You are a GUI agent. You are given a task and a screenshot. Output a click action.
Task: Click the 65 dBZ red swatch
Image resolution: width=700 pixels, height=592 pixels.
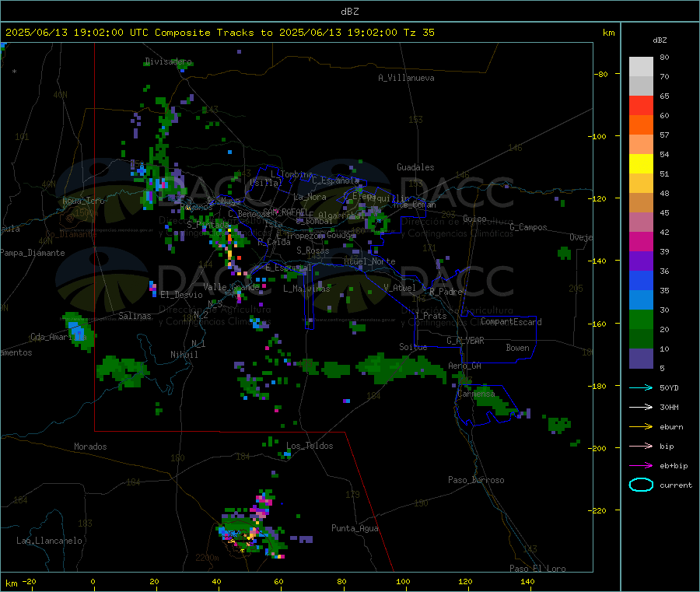641,105
